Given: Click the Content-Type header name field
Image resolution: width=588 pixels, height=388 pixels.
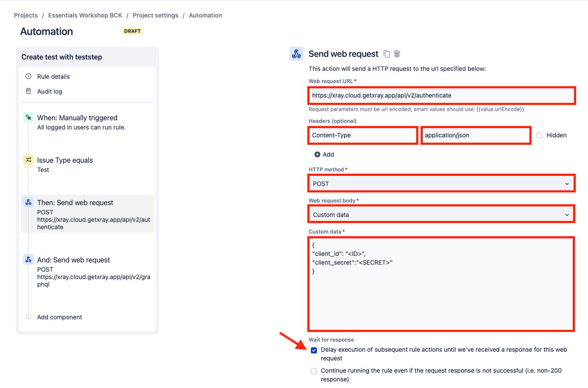Looking at the screenshot, I should (x=363, y=135).
